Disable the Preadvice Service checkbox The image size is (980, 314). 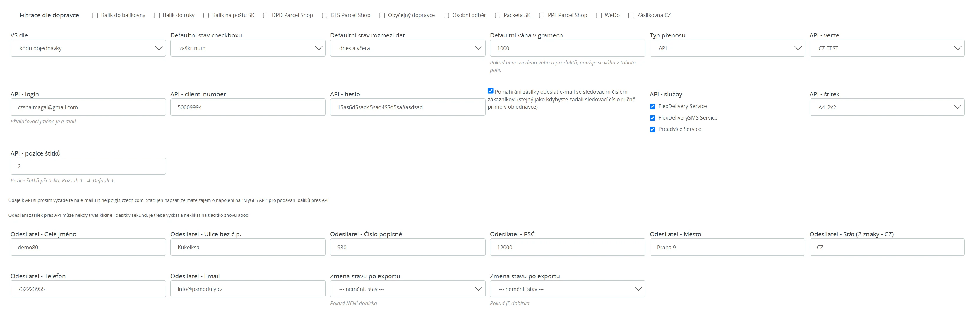click(652, 129)
